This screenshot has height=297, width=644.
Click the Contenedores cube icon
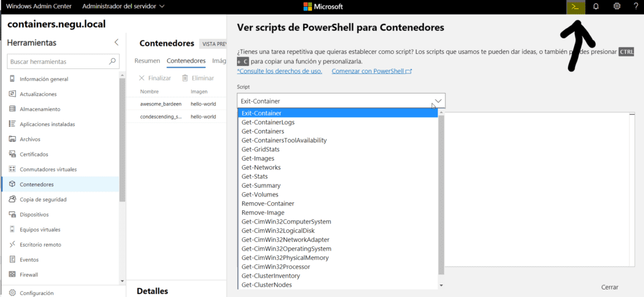point(12,184)
